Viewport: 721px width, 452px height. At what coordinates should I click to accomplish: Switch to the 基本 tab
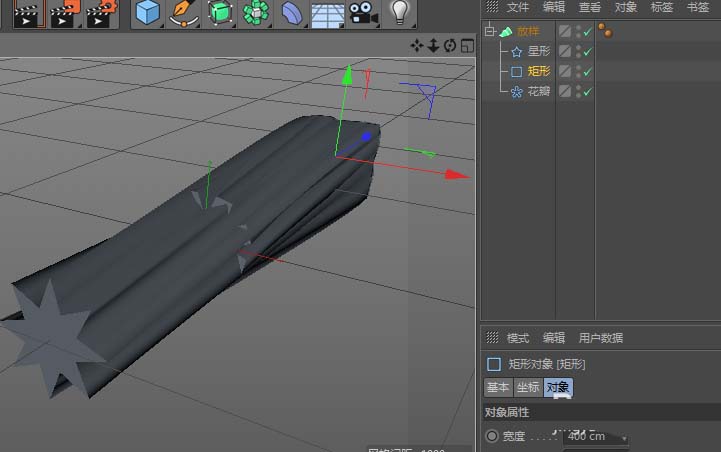497,388
